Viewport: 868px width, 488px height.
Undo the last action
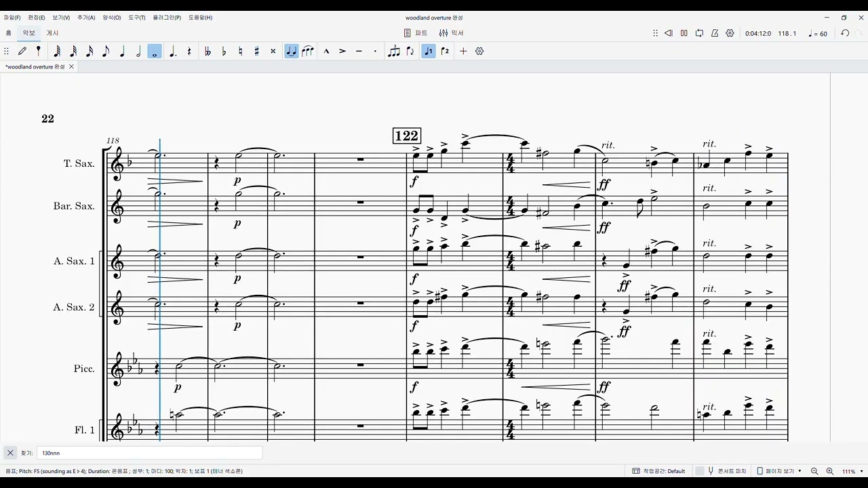point(845,33)
